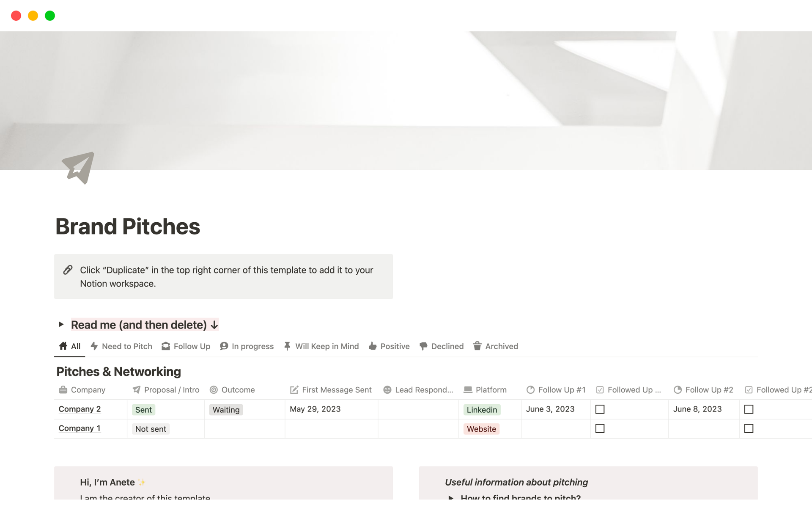Click the Brand Pitches page title

128,226
